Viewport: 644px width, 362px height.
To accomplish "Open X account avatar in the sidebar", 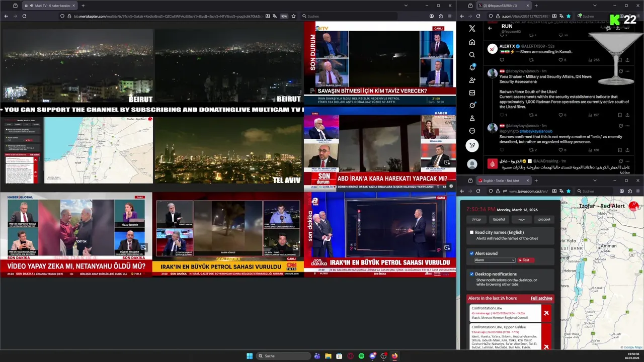I will 472,164.
